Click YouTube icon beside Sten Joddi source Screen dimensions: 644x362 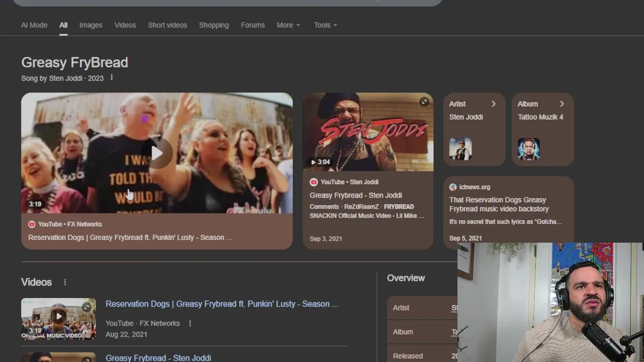[x=313, y=182]
